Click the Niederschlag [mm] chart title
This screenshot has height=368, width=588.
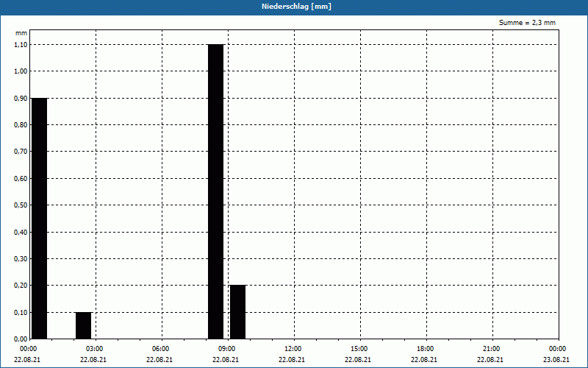[x=296, y=7]
